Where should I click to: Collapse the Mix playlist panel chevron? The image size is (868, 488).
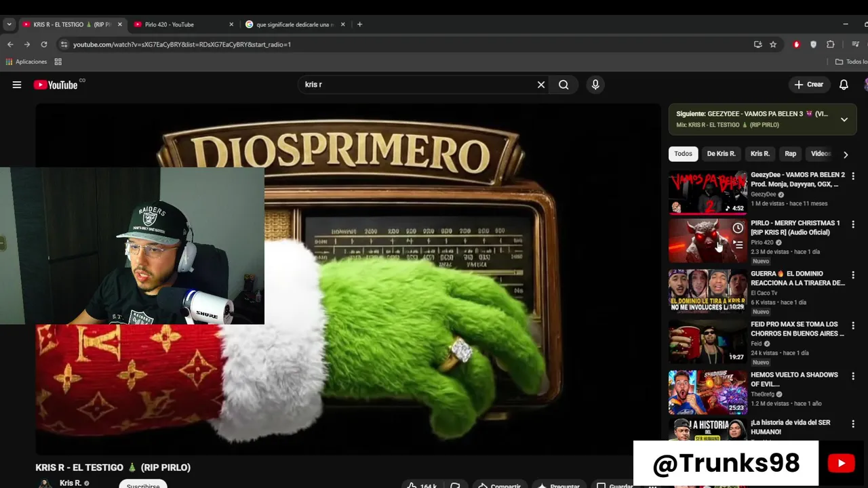click(x=844, y=119)
